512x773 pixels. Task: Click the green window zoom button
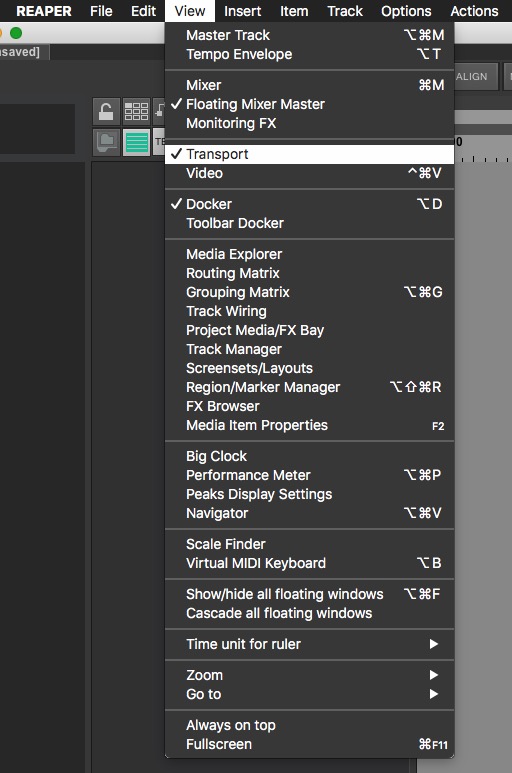pyautogui.click(x=16, y=33)
